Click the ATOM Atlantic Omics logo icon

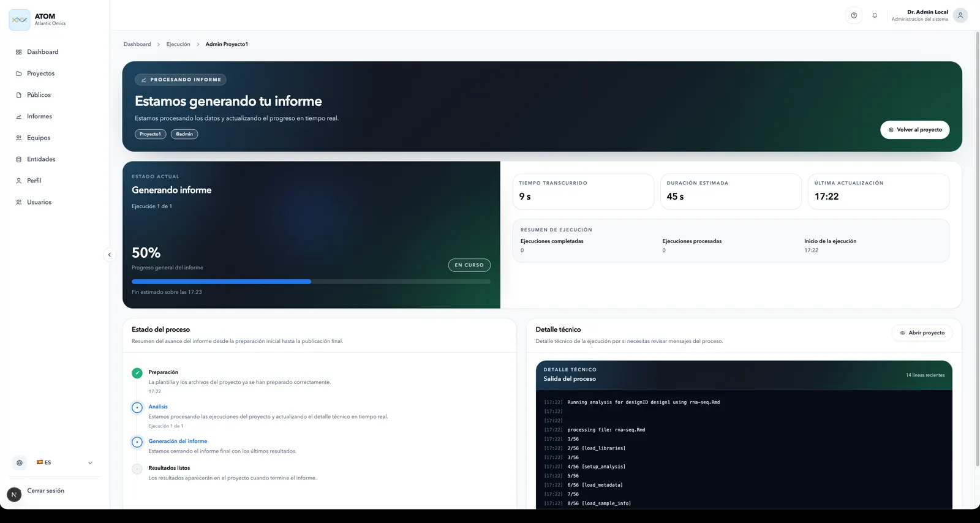pos(20,20)
